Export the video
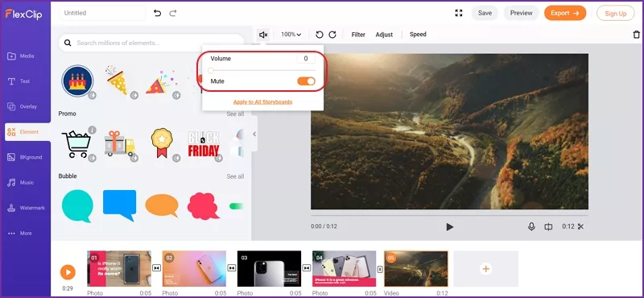 (565, 13)
